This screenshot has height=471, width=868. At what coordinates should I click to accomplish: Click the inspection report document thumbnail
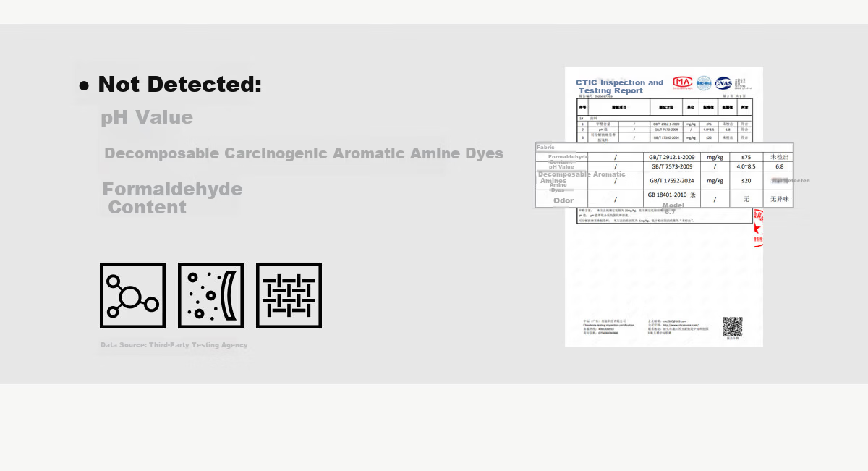click(664, 207)
